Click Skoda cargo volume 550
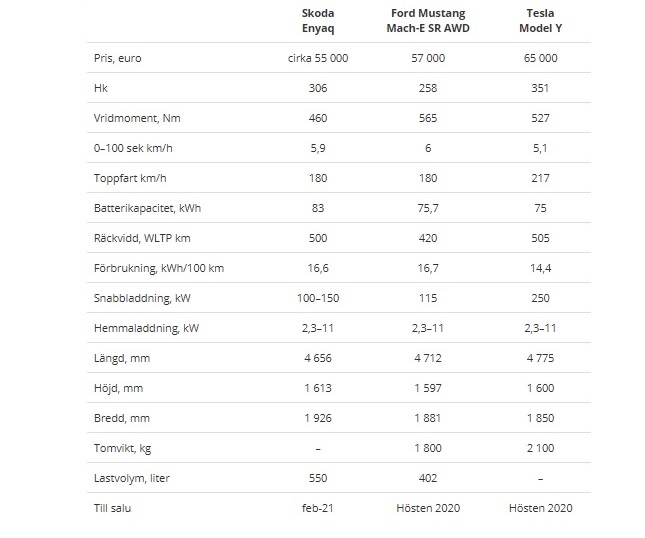Viewport: 645px width, 538px height. point(318,478)
